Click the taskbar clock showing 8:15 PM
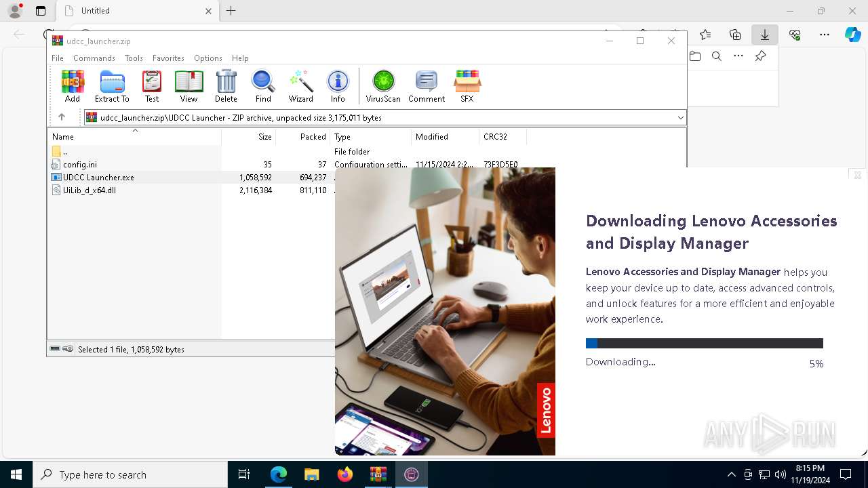868x488 pixels. click(810, 474)
